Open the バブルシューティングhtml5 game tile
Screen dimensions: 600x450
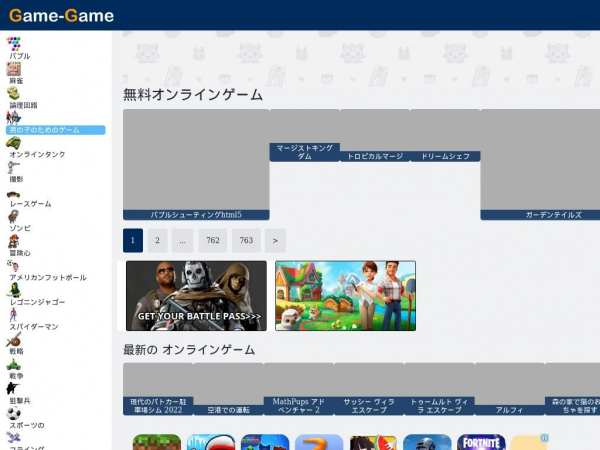tap(196, 165)
